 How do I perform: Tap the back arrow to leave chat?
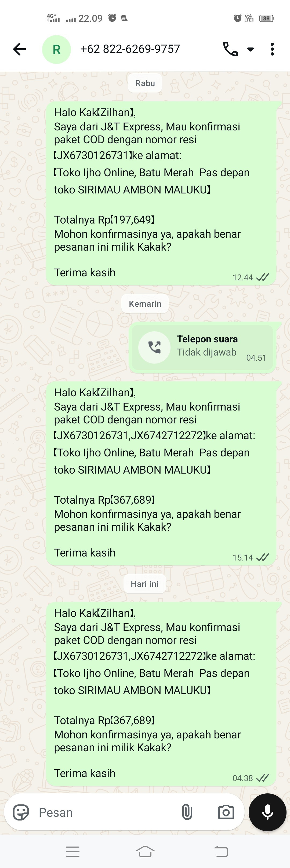click(19, 49)
